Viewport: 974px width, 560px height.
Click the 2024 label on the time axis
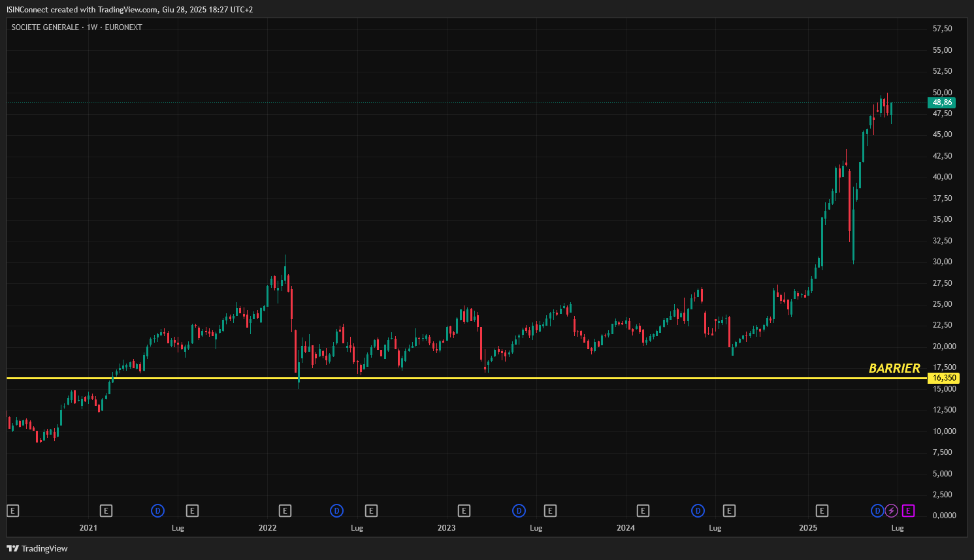pyautogui.click(x=625, y=528)
